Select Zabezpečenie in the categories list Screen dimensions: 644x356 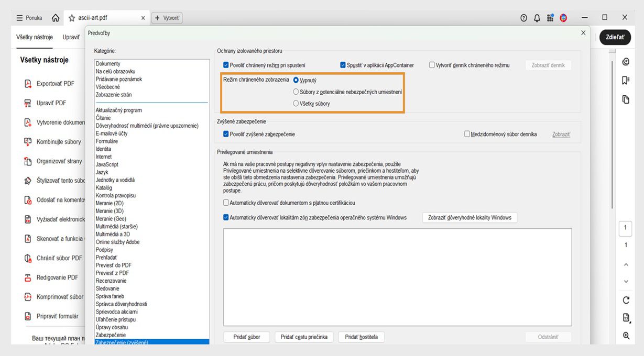pyautogui.click(x=111, y=335)
